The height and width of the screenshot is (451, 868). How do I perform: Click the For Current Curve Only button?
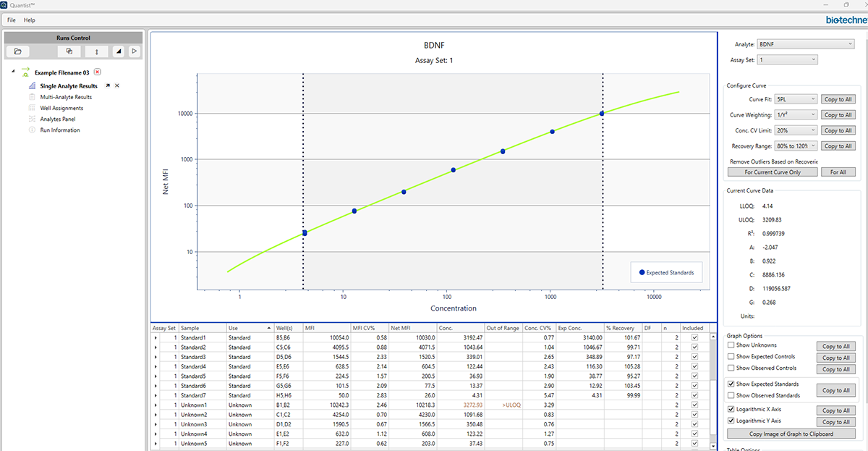(773, 172)
